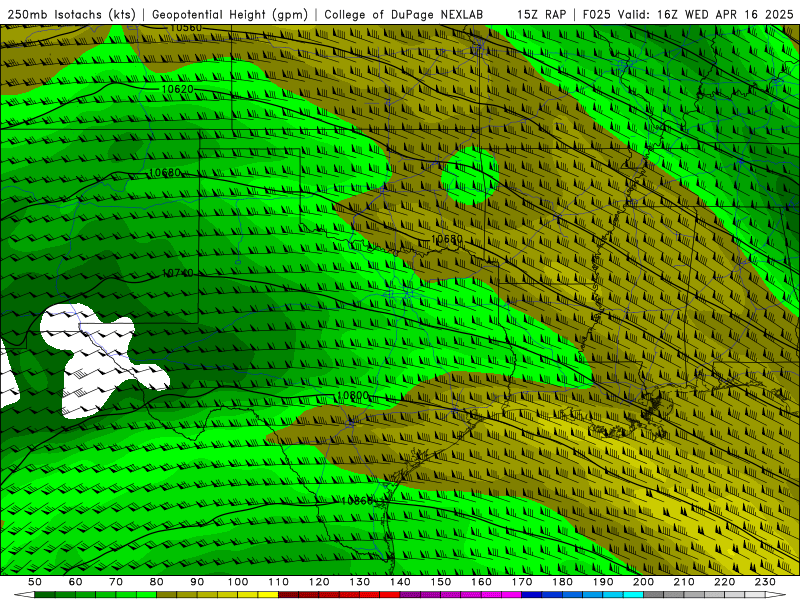Click the bright yellow swatch just before 110
800x600 pixels.
tap(268, 595)
